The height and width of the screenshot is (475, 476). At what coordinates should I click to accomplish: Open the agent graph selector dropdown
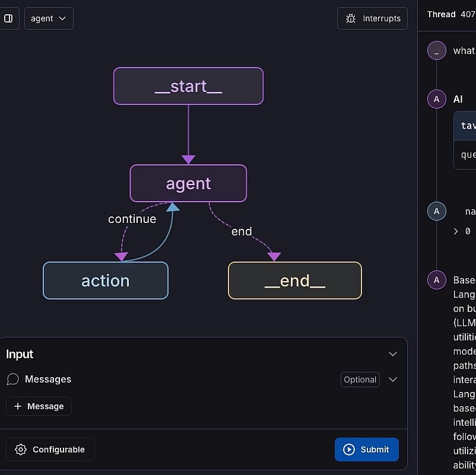49,18
